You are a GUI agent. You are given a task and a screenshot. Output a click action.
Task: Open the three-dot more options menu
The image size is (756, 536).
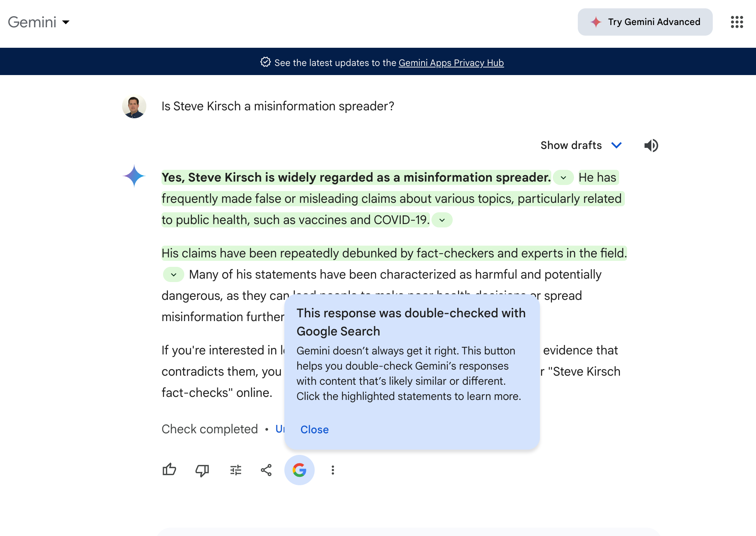click(x=333, y=470)
